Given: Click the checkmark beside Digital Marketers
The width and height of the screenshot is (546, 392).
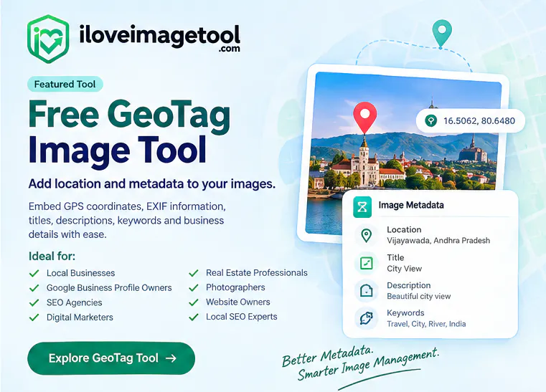Looking at the screenshot, I should coord(34,317).
